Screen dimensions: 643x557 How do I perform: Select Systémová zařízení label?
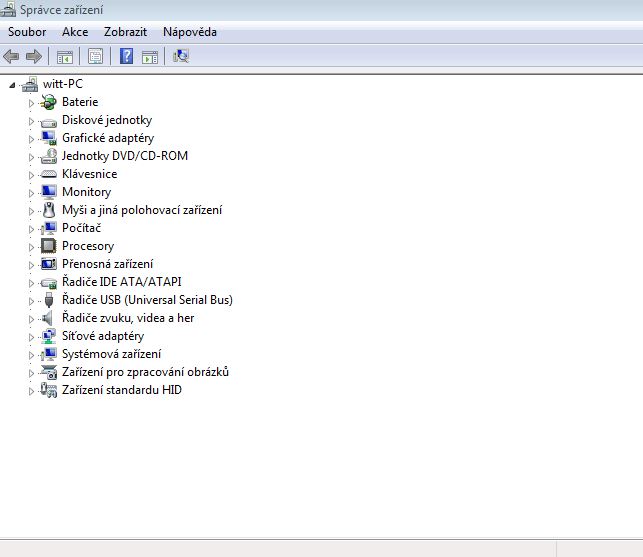pos(112,354)
